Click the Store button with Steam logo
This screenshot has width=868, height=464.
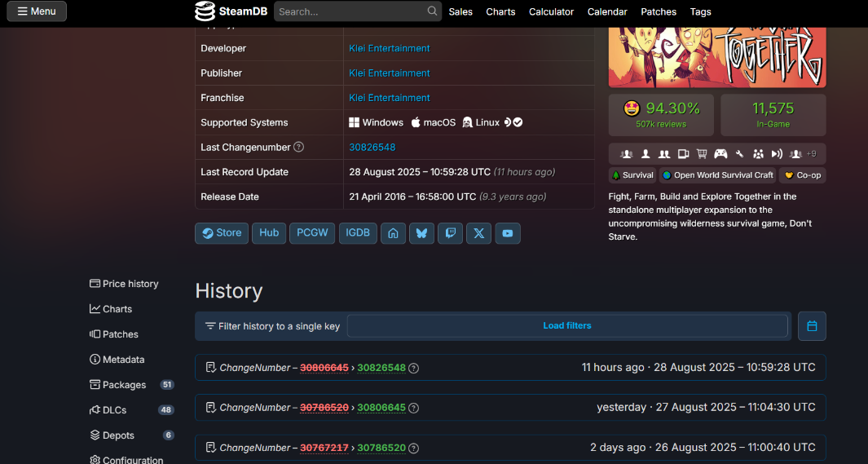click(222, 233)
